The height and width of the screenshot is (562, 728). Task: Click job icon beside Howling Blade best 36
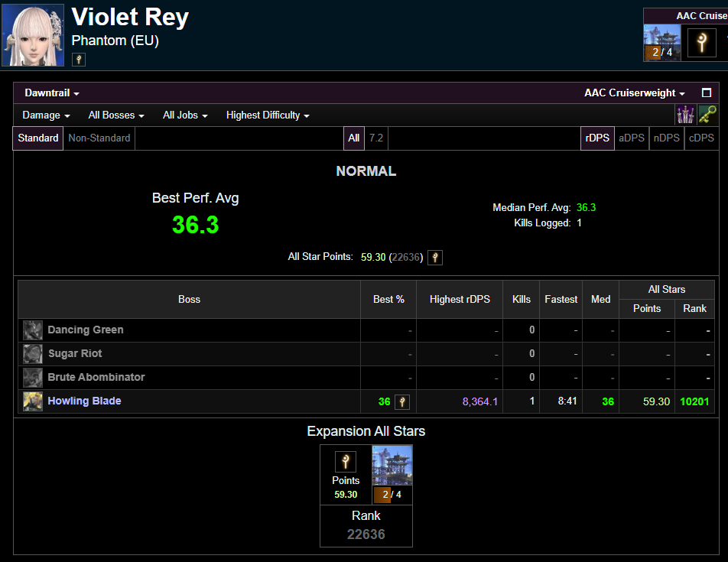coord(402,402)
